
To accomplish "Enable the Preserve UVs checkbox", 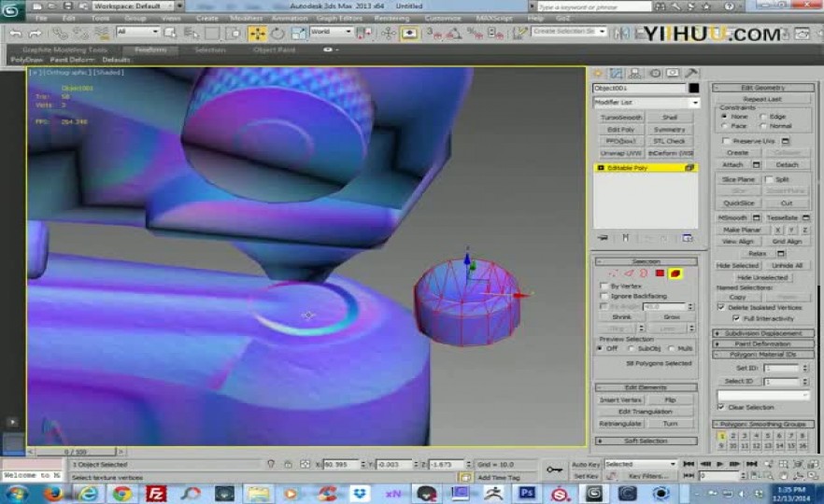I will click(x=726, y=141).
